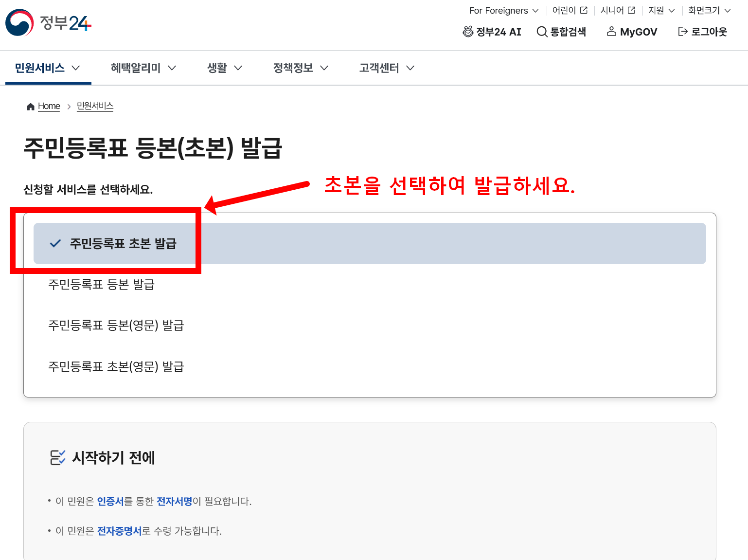
Task: Click the Home breadcrumb house icon
Action: [30, 106]
